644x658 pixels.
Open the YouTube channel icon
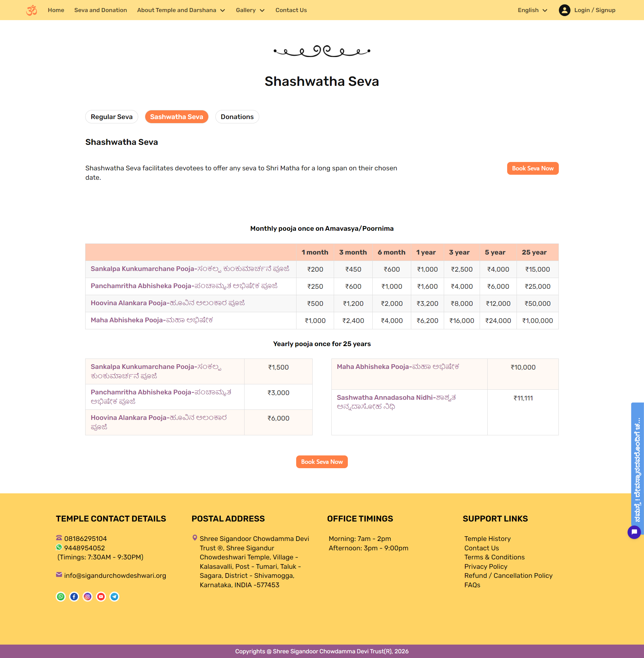pyautogui.click(x=101, y=597)
